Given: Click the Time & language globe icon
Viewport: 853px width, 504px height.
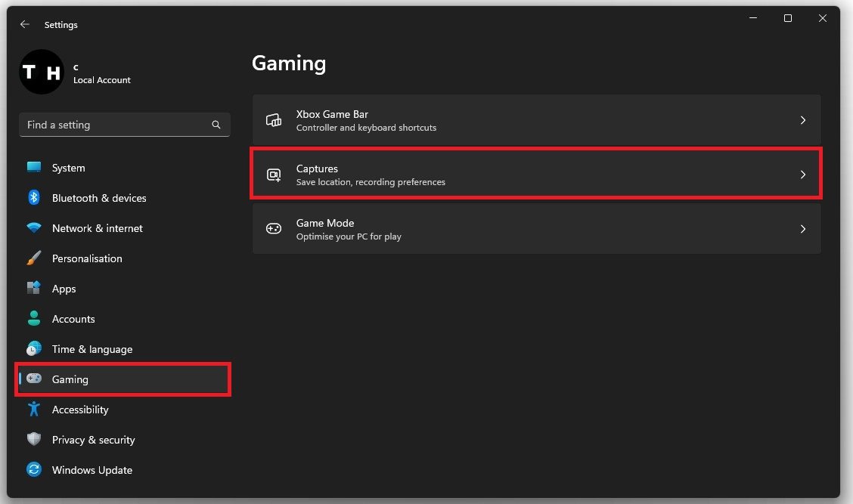Looking at the screenshot, I should point(34,349).
